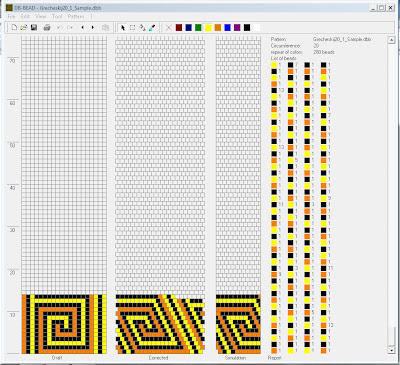Open an existing pattern file
The width and height of the screenshot is (400, 365).
point(24,28)
